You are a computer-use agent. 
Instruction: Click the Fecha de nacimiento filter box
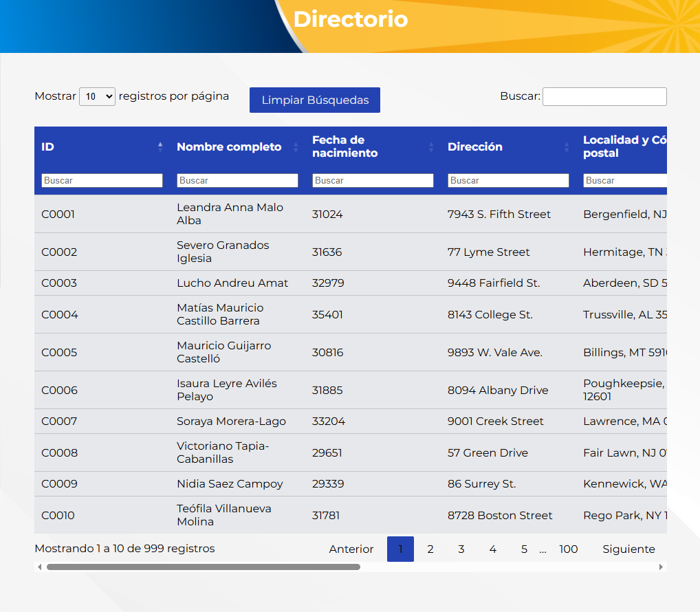(373, 180)
